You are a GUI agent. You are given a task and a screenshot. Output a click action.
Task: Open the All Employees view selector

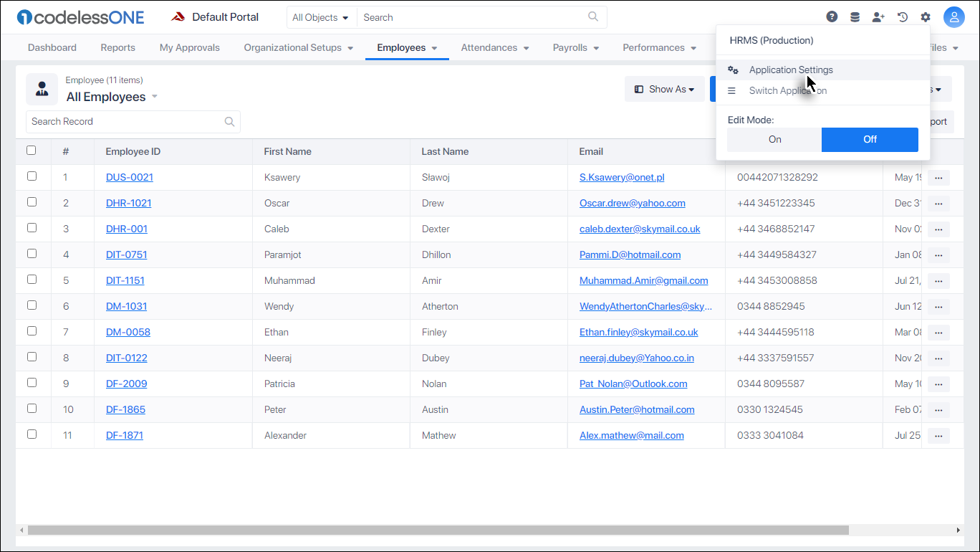click(112, 97)
